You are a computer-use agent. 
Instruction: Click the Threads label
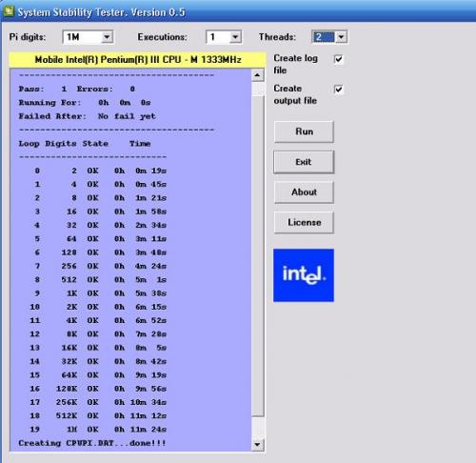277,37
